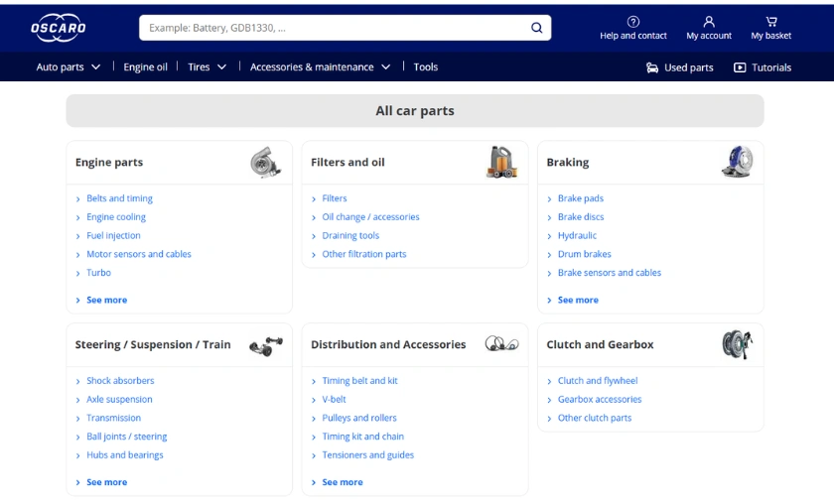Open Ball joints / steering
834x504 pixels.
(x=127, y=437)
